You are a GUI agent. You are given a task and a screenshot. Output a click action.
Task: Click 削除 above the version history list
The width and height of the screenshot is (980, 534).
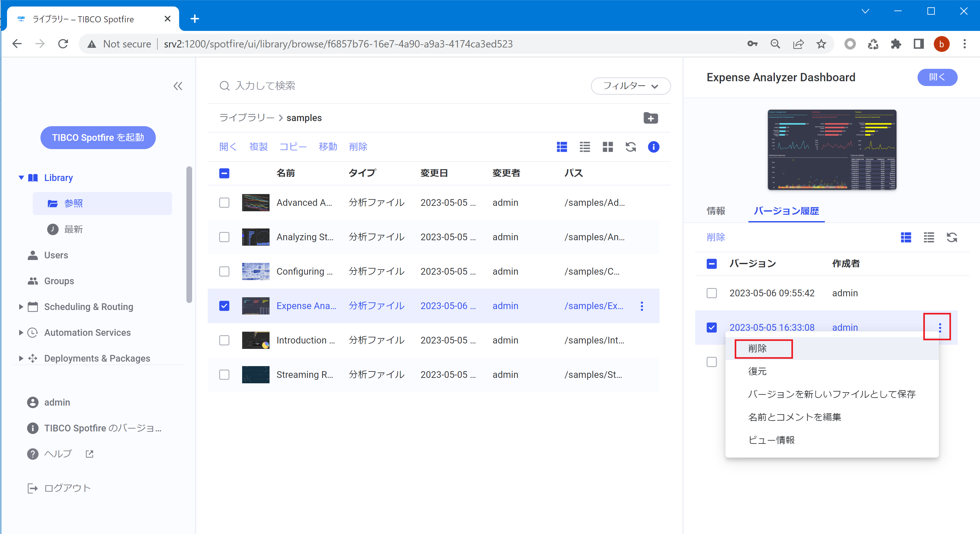(x=716, y=238)
